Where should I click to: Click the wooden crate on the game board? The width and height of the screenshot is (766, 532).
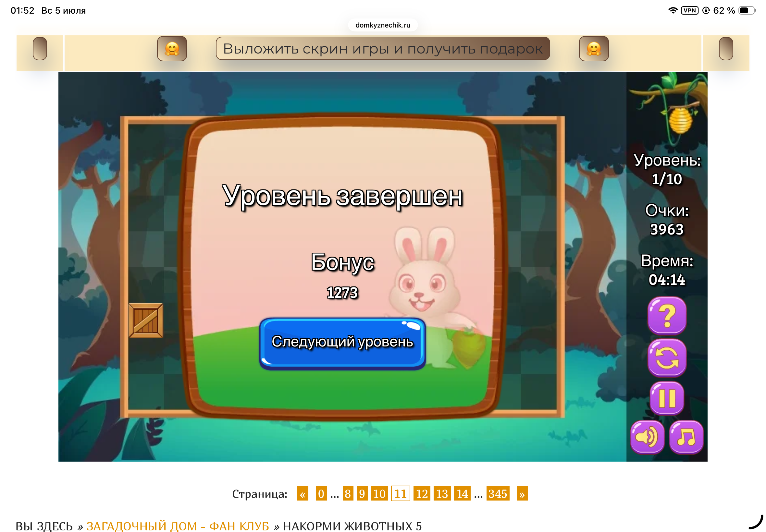point(146,320)
